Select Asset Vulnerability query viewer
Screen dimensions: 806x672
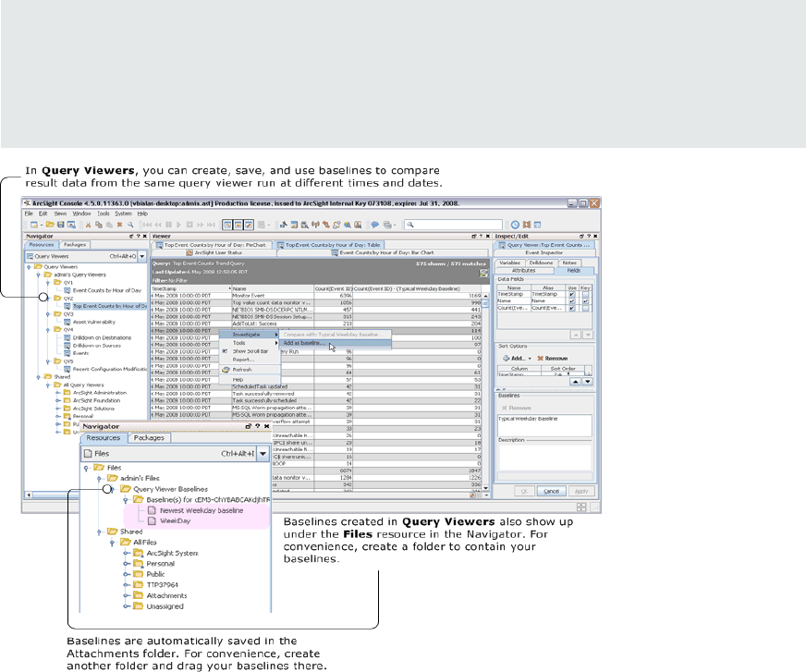94,322
